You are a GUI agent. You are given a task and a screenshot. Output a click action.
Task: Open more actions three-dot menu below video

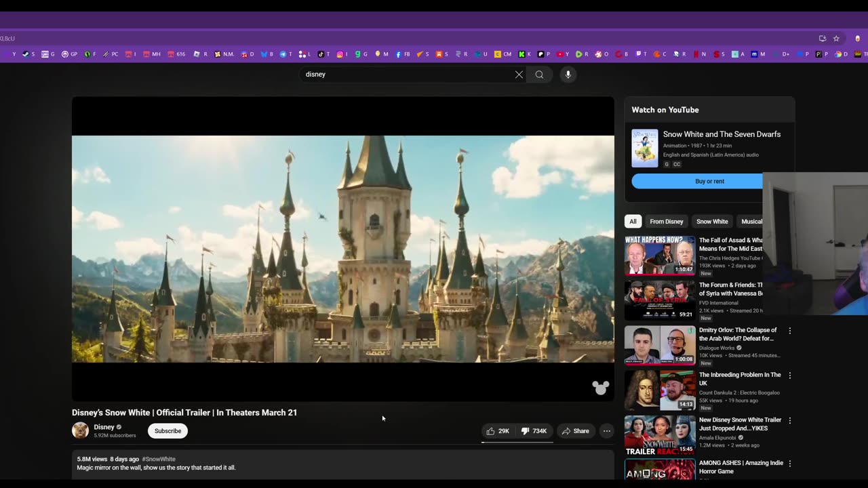[x=607, y=431]
